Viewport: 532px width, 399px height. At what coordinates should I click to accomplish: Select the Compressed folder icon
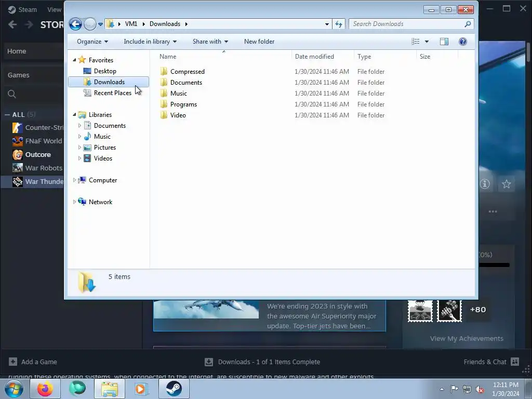(x=164, y=71)
